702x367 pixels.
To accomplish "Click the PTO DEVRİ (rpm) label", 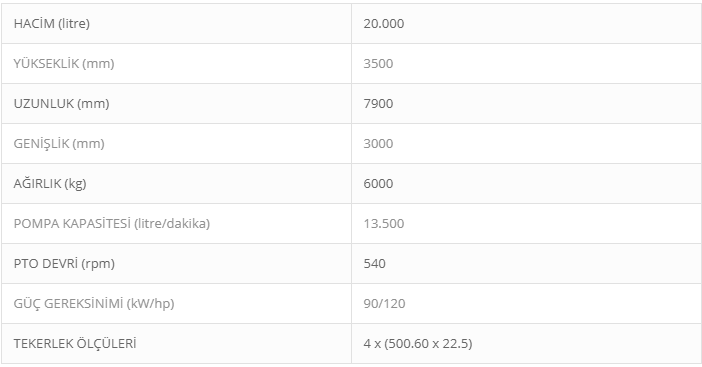I will (x=64, y=263).
